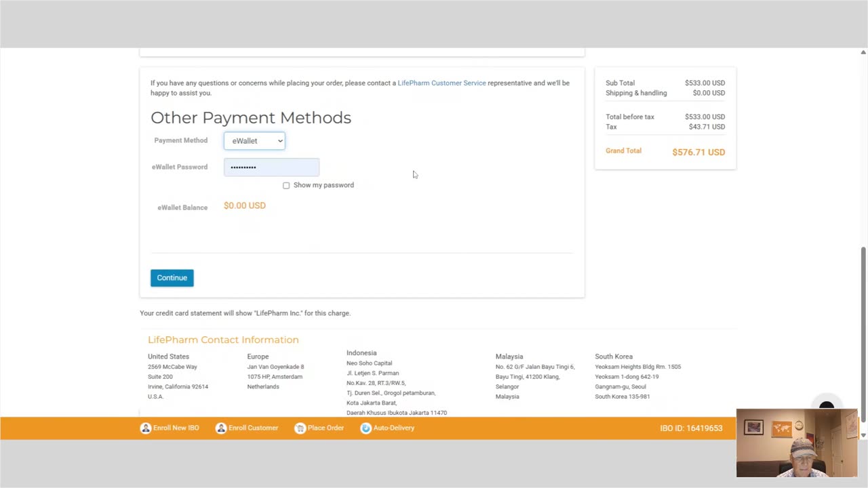Image resolution: width=868 pixels, height=488 pixels.
Task: Click the Malaysia address heading
Action: 509,357
